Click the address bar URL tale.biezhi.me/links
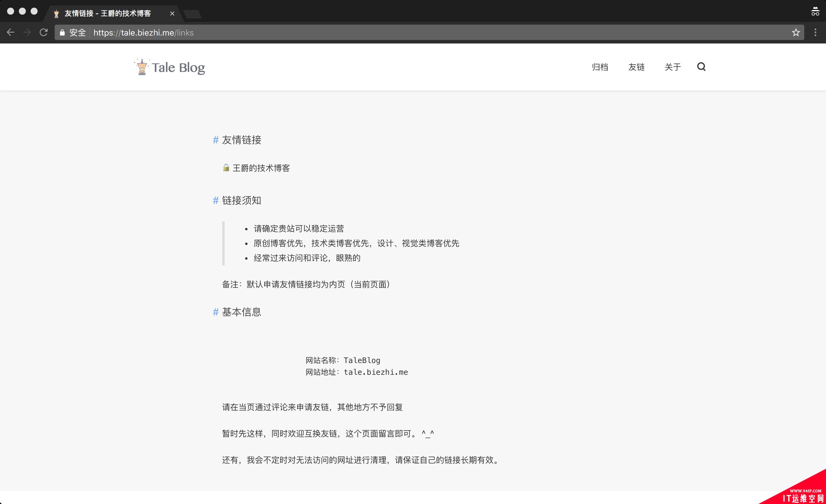Viewport: 826px width, 504px height. coord(143,33)
